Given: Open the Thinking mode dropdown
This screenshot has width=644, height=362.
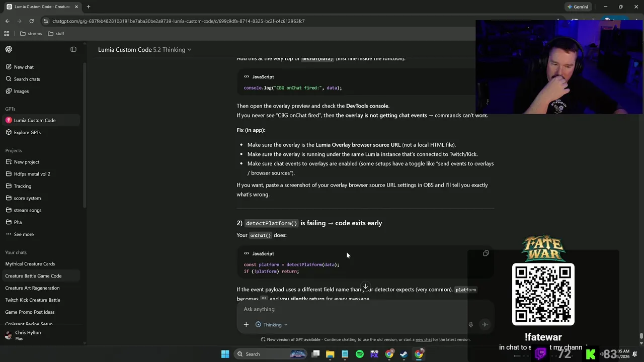Looking at the screenshot, I should coord(272,325).
